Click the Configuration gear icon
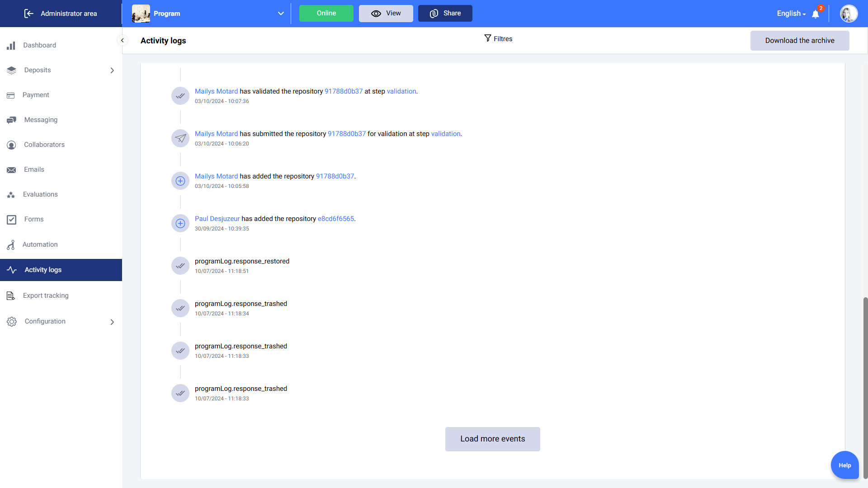Screen dimensions: 868x488 [12, 322]
